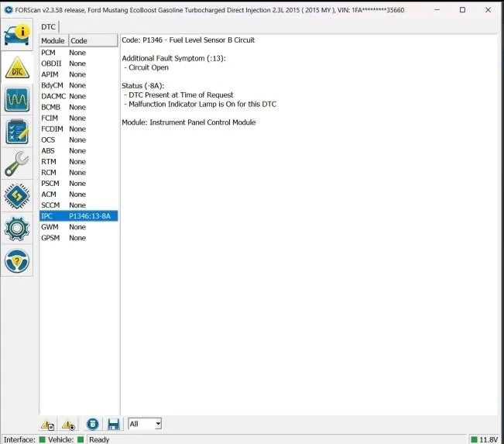
Task: Click the Interface status green indicator
Action: click(42, 439)
